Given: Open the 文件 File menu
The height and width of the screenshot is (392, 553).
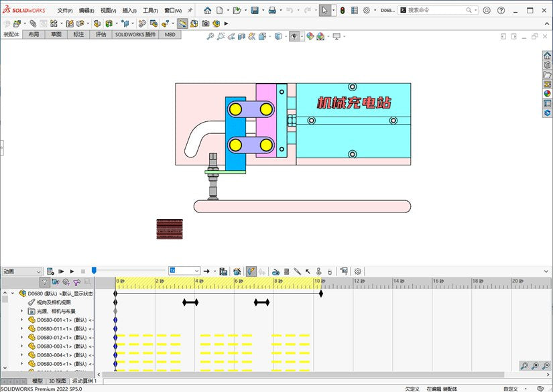Looking at the screenshot, I should click(x=65, y=11).
